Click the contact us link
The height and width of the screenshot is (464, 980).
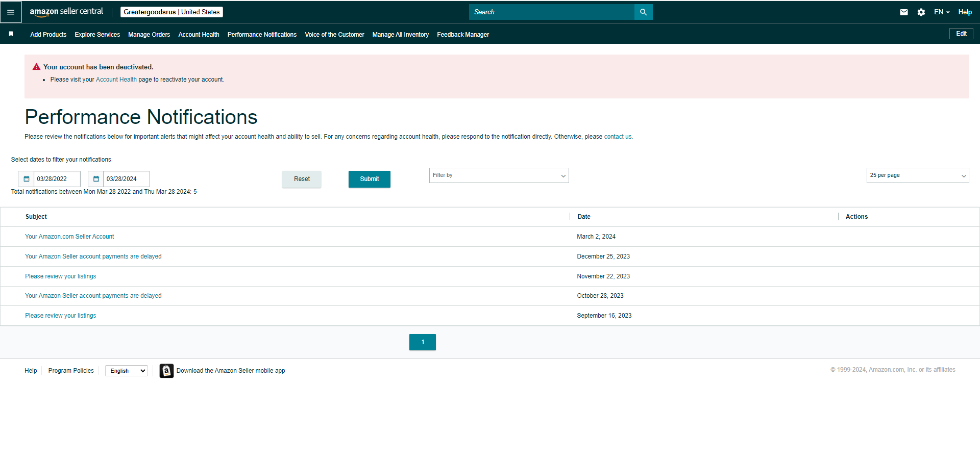pyautogui.click(x=618, y=137)
